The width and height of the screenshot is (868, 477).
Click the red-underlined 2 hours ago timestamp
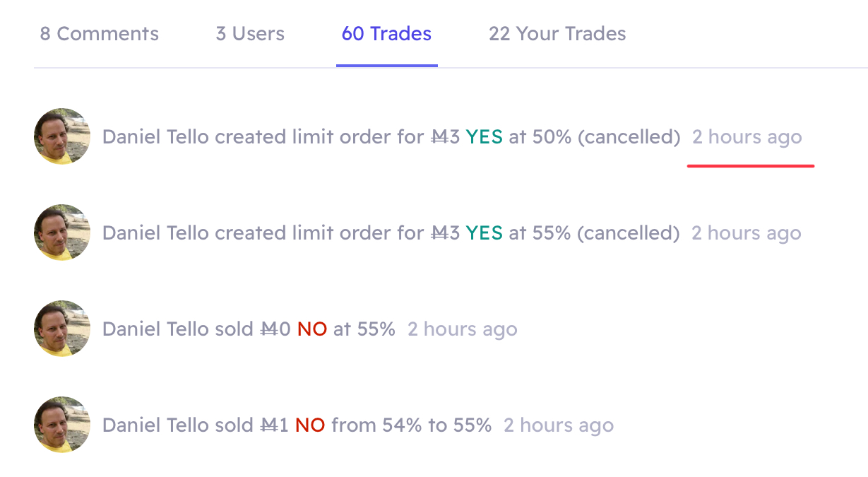(x=747, y=136)
